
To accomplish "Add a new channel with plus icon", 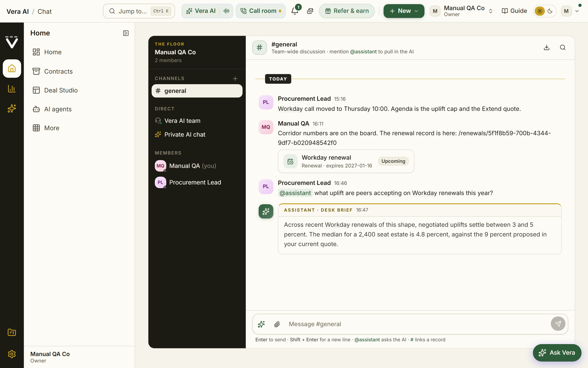I will click(x=235, y=79).
